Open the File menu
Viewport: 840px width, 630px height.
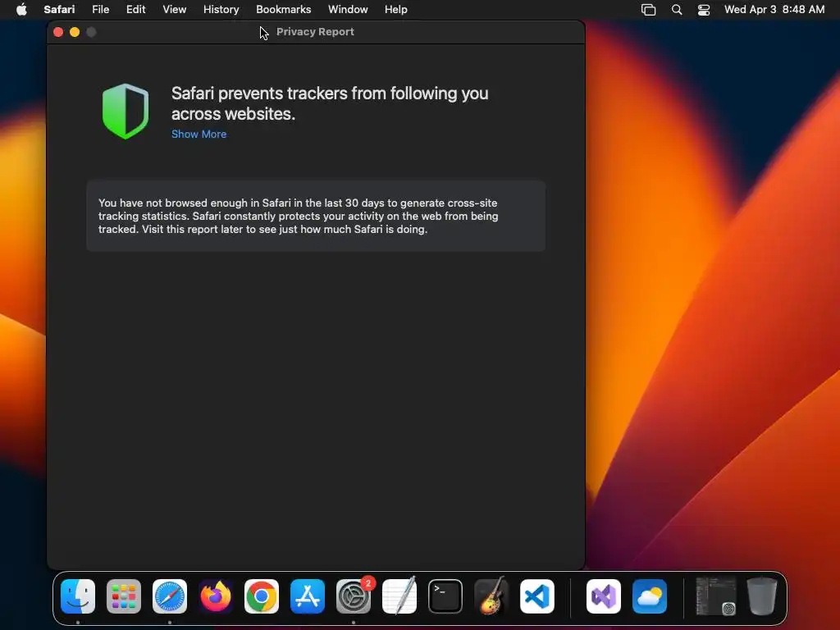100,10
